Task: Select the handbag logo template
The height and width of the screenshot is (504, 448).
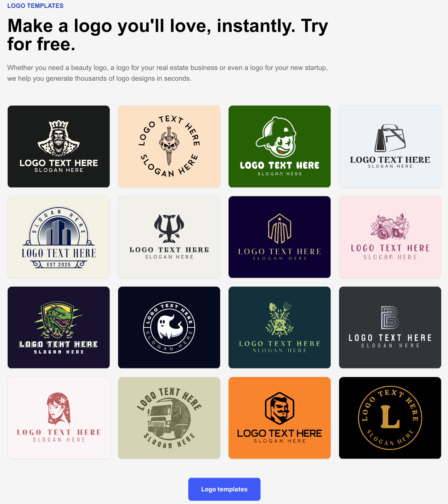Action: point(390,146)
